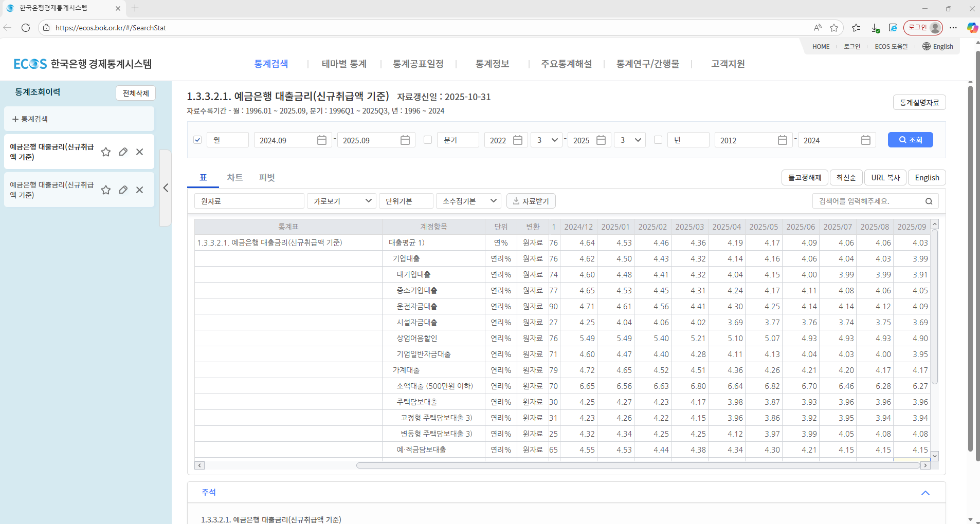Click the edit pencil on second history item
The height and width of the screenshot is (524, 980).
click(123, 190)
